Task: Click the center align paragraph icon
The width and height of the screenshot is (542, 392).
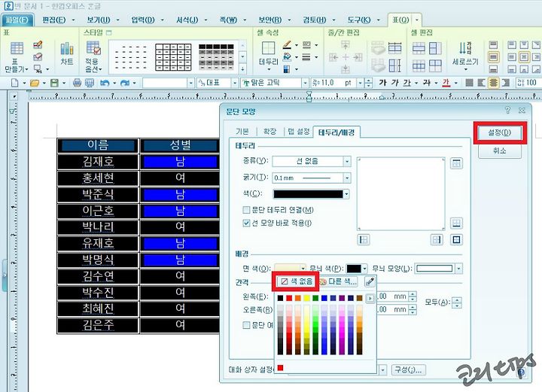Action: pos(494,83)
